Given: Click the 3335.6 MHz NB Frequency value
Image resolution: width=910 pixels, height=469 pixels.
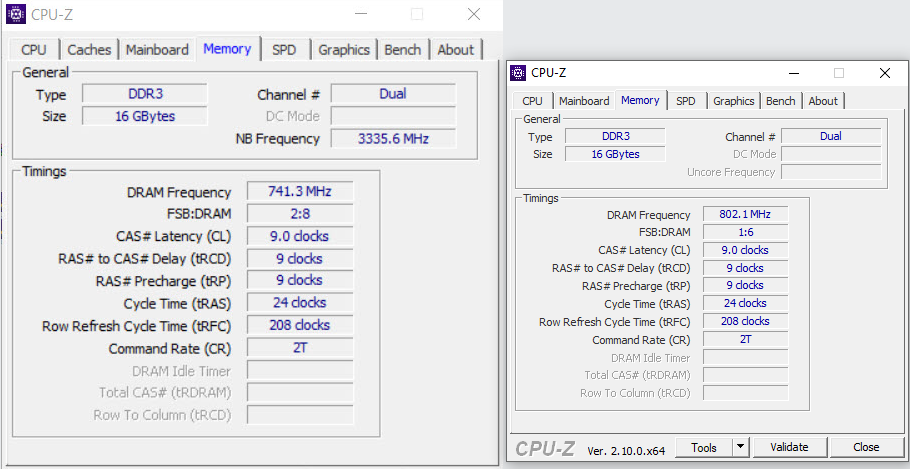Looking at the screenshot, I should click(393, 139).
